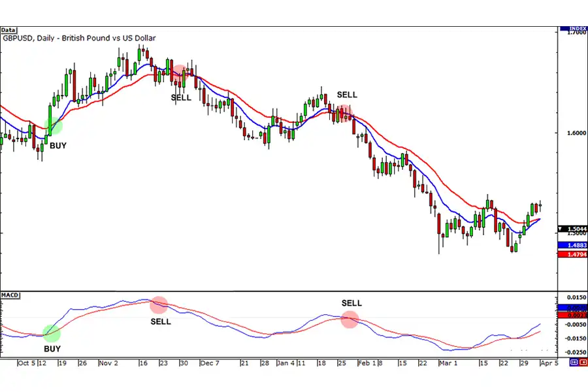Click the blue scroll-to-start icon at bottom right
The width and height of the screenshot is (588, 392).
coord(574,363)
